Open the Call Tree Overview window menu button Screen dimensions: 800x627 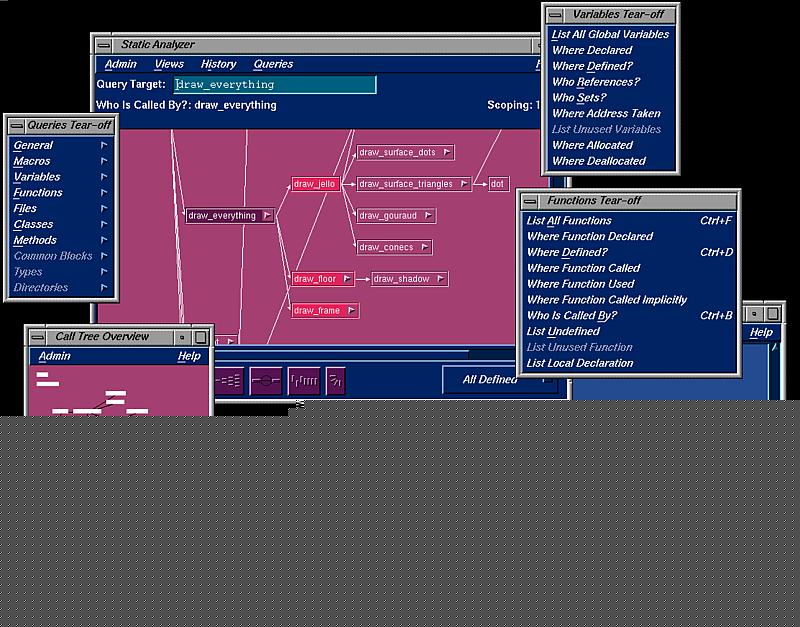(x=38, y=337)
